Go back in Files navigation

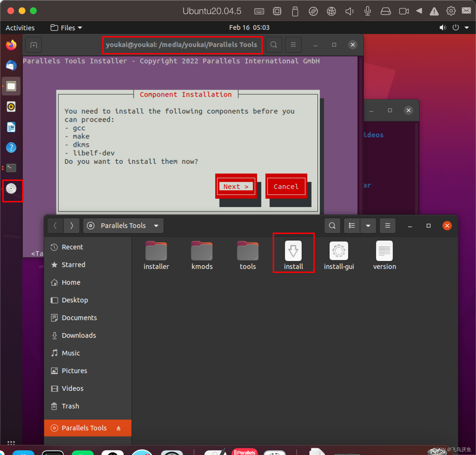[x=55, y=226]
